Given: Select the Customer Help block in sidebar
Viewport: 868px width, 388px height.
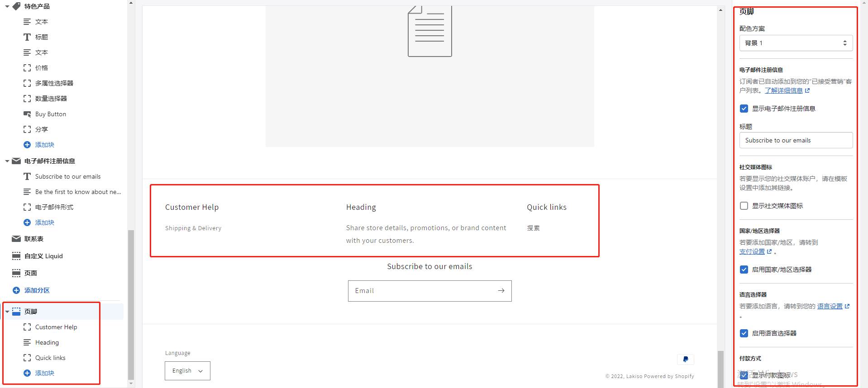Looking at the screenshot, I should pos(56,327).
